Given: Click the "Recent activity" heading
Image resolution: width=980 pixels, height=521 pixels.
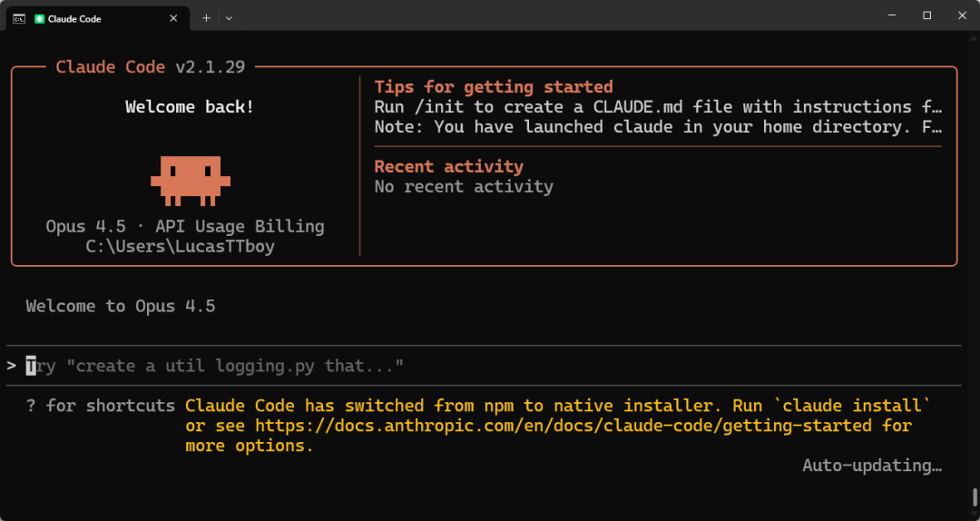Looking at the screenshot, I should [448, 167].
